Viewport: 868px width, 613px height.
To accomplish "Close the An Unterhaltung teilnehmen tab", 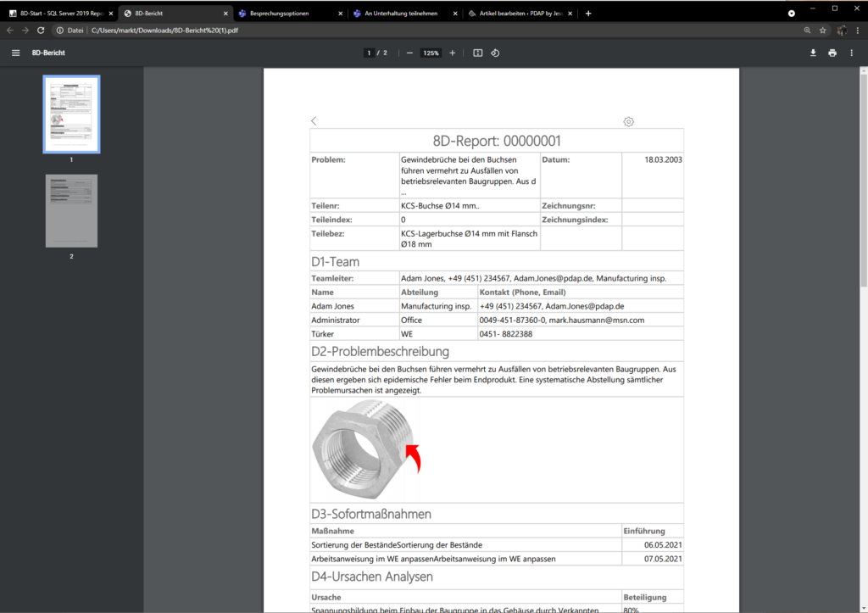I will (455, 14).
